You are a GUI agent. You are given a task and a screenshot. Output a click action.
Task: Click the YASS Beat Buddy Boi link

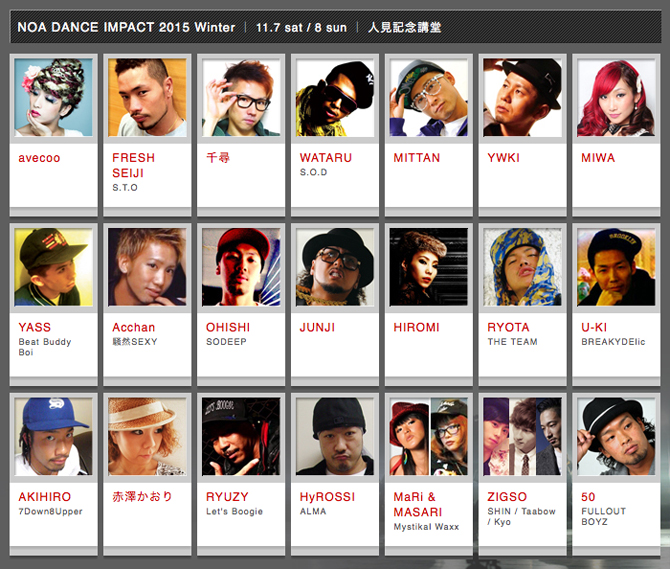(x=45, y=339)
